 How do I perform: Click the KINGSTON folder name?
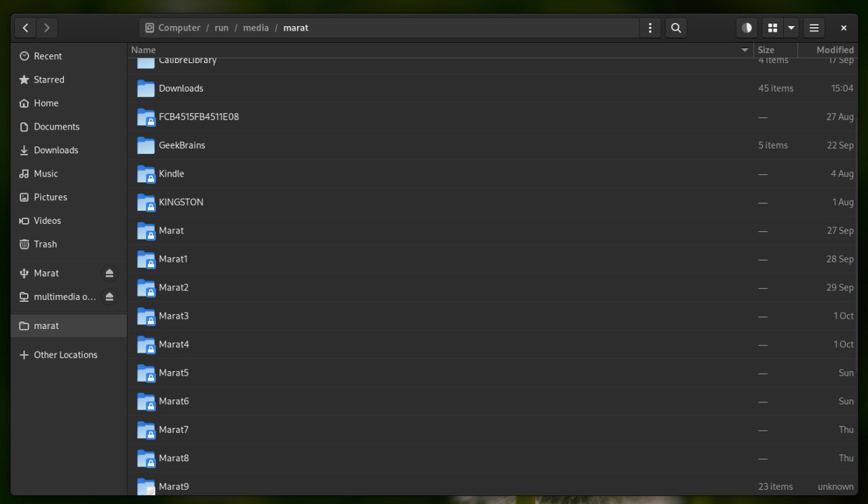181,202
